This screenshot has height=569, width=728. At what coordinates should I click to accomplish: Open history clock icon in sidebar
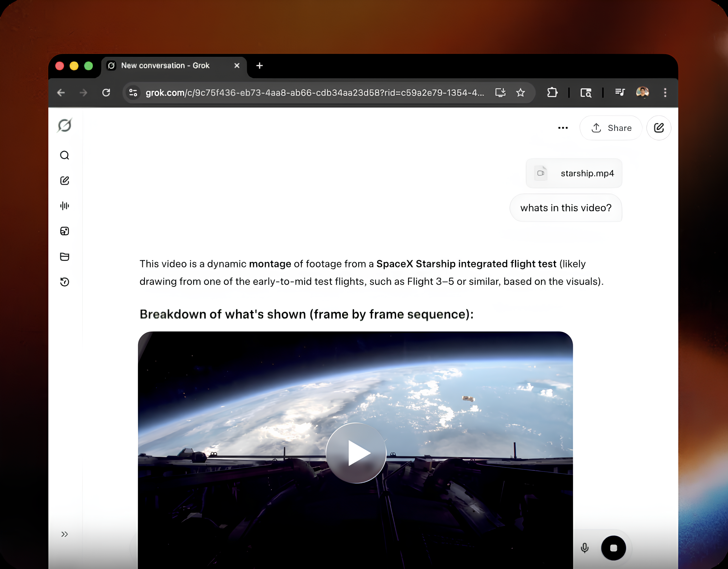click(65, 282)
